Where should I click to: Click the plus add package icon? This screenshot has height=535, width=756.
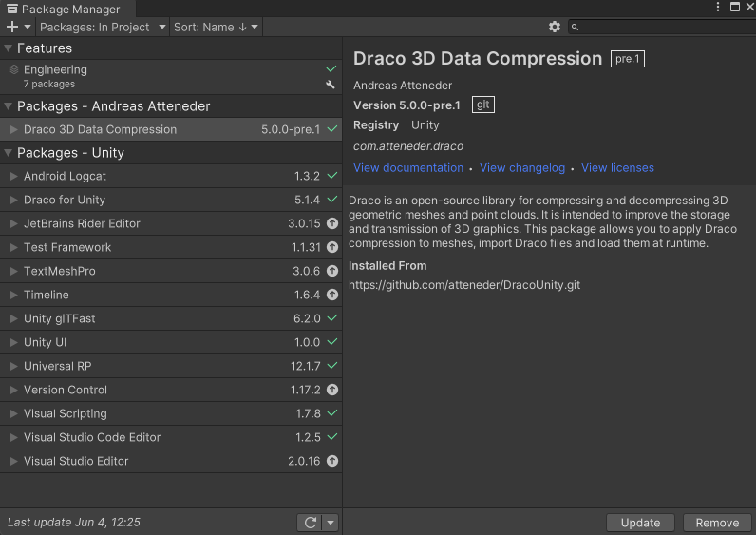12,27
